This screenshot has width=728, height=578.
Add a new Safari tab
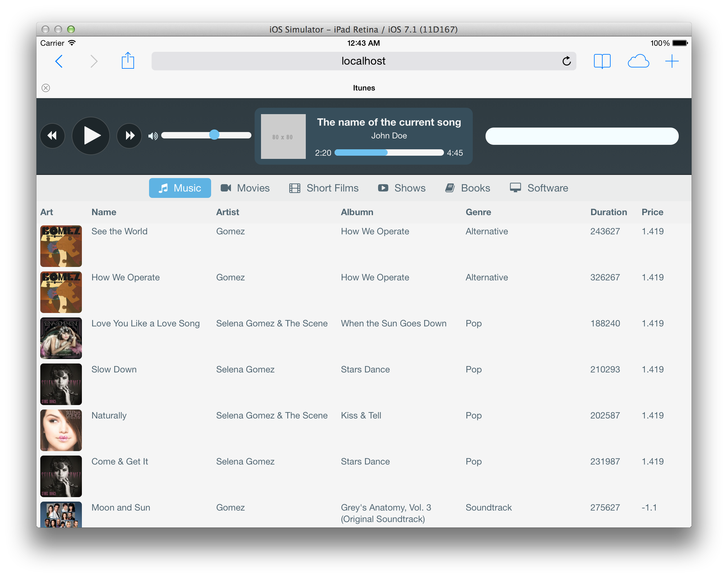672,61
